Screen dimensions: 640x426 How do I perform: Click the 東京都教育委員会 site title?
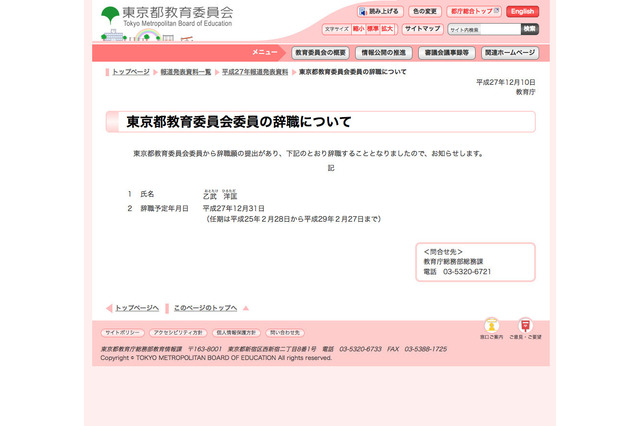click(178, 12)
